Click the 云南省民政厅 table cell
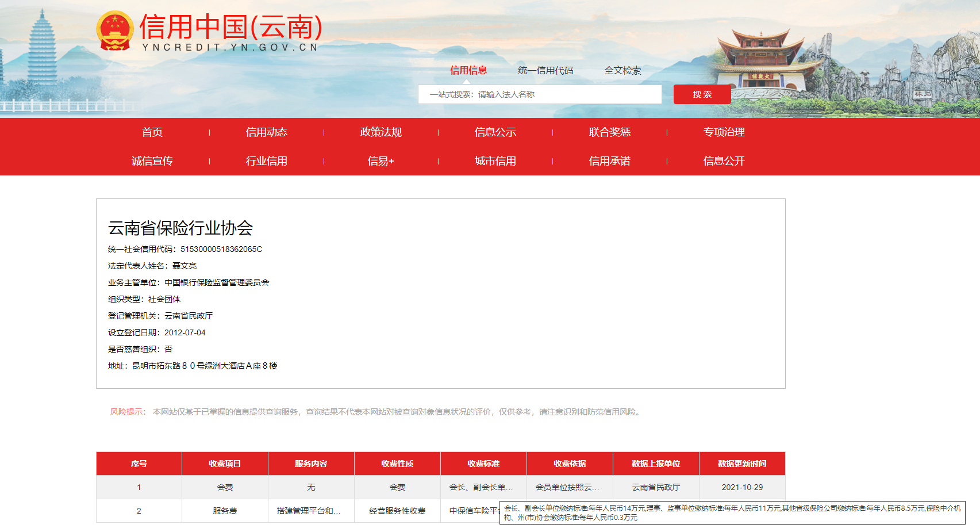 click(656, 487)
